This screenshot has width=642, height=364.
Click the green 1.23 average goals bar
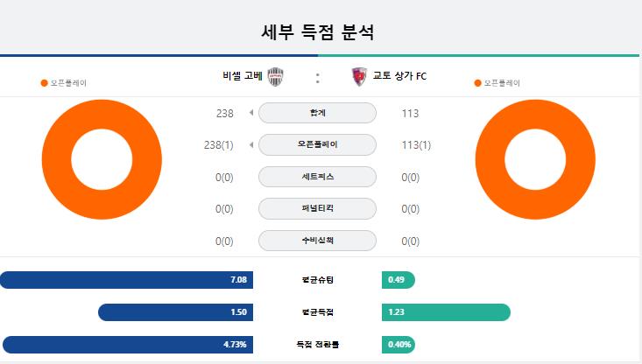pyautogui.click(x=446, y=312)
